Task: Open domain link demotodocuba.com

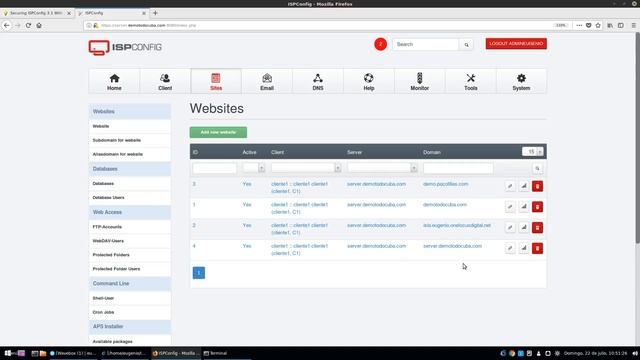Action: (445, 204)
